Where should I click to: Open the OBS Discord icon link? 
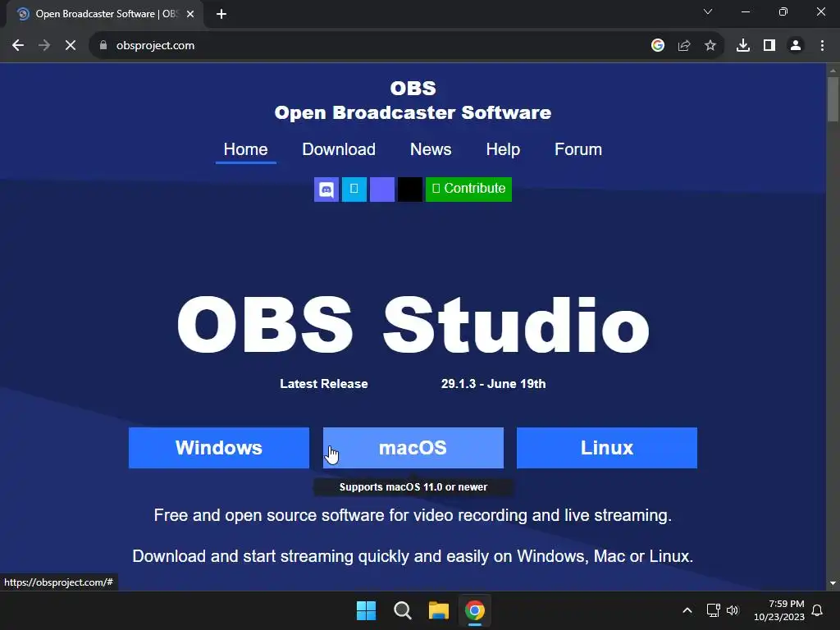(326, 189)
